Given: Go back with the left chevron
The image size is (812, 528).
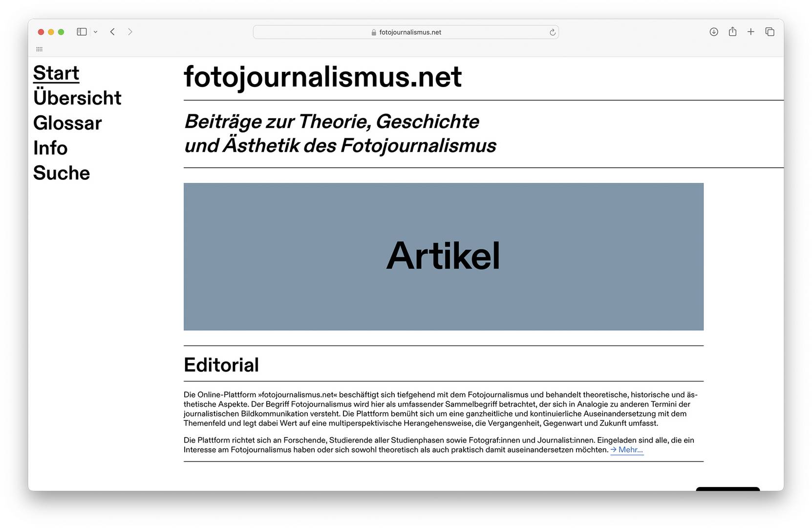Looking at the screenshot, I should [x=112, y=32].
